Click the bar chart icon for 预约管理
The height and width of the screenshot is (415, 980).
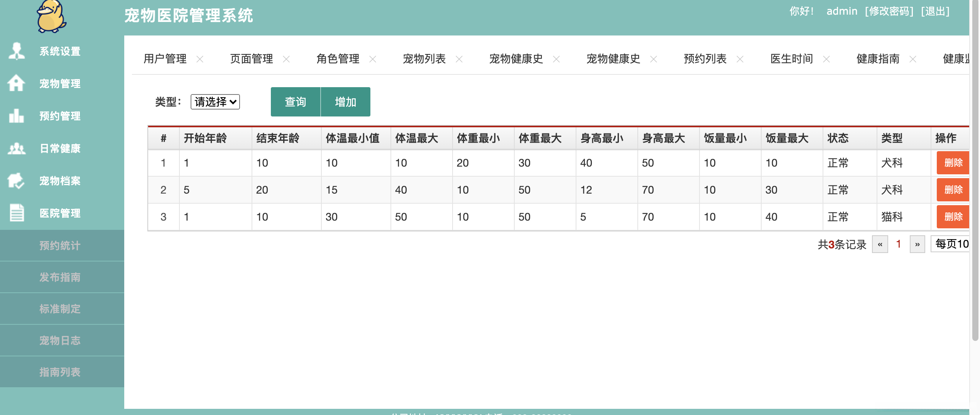(x=16, y=116)
